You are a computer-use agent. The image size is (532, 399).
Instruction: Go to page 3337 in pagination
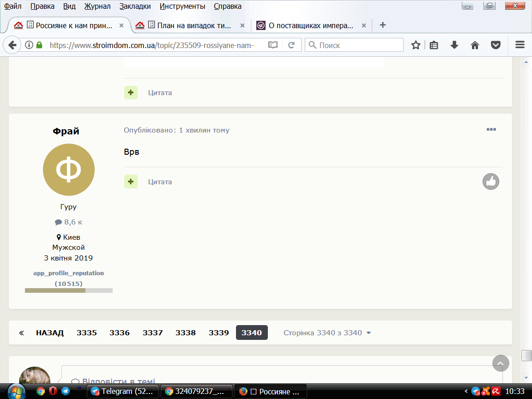point(153,333)
